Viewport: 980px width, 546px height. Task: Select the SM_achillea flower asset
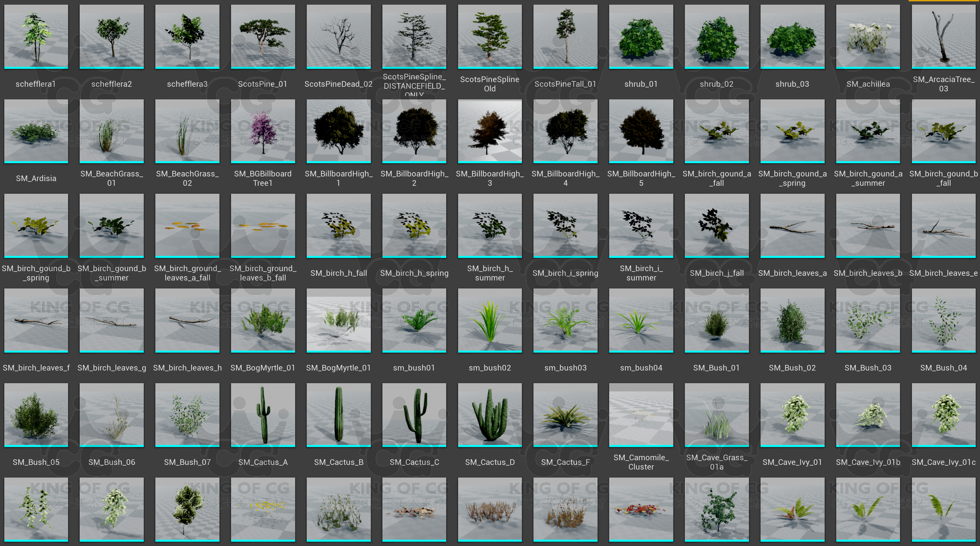tap(868, 37)
